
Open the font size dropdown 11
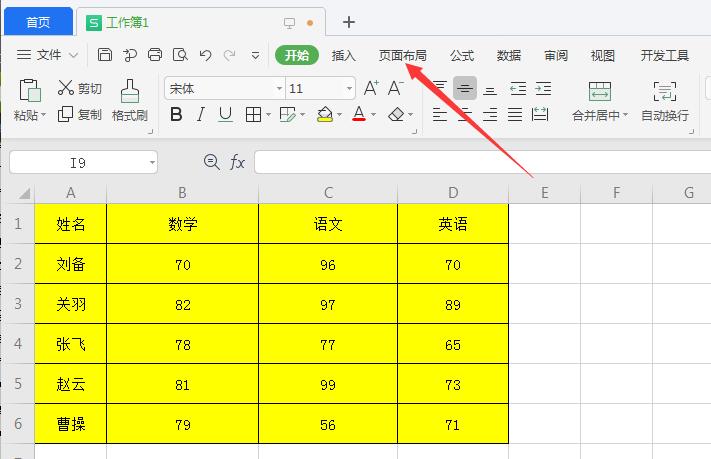[x=349, y=88]
